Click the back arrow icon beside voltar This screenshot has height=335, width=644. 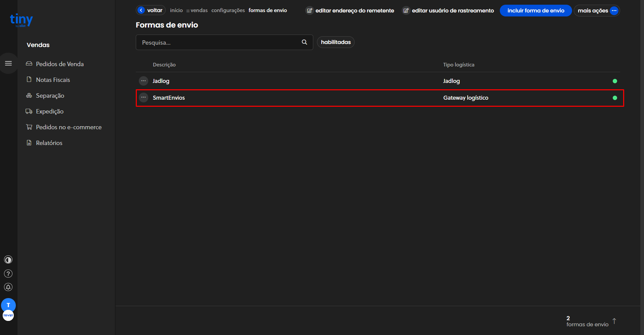pyautogui.click(x=142, y=10)
